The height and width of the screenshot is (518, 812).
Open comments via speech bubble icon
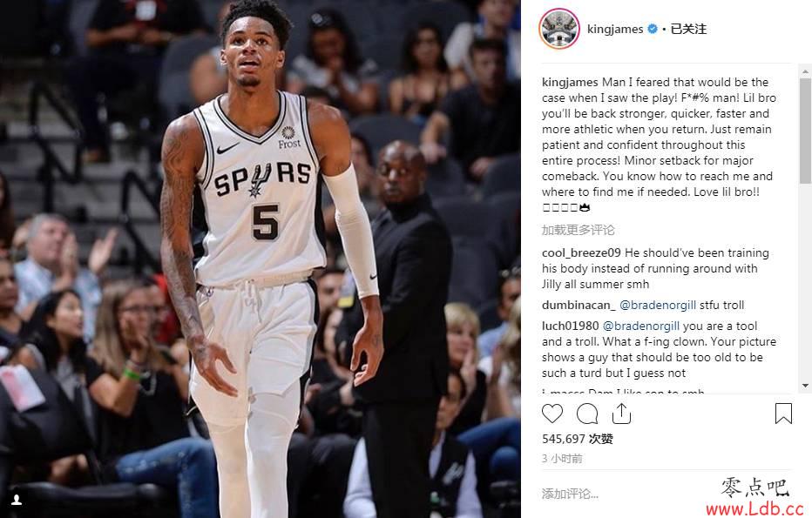click(x=587, y=414)
